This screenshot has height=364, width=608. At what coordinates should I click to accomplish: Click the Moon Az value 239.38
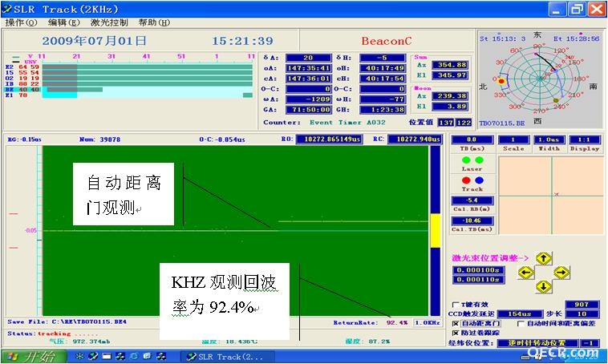(450, 96)
